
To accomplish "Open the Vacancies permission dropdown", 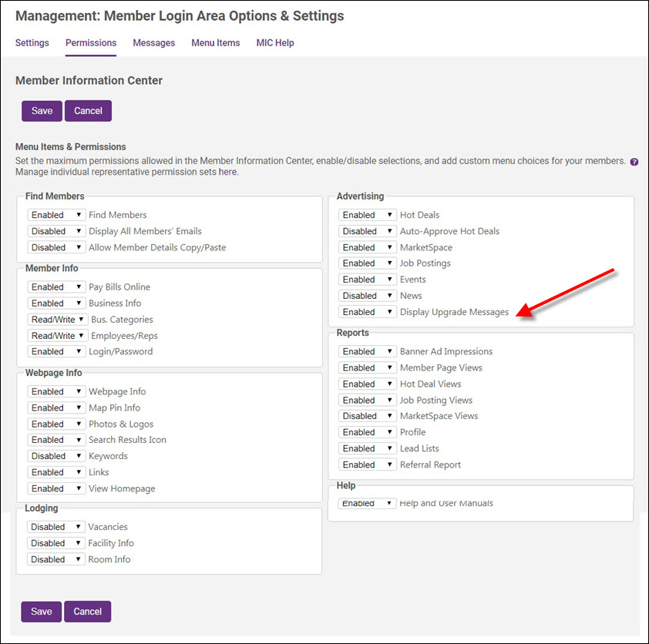I will point(56,527).
